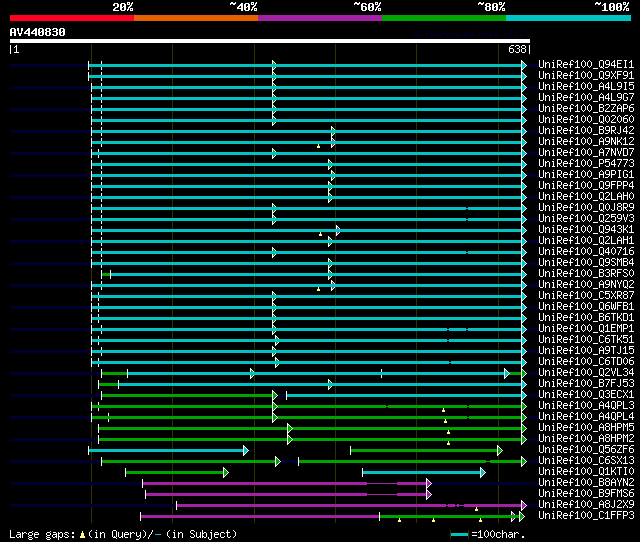Click the green alignment bar for UniRef100_A8HPM5
This screenshot has width=640, height=542.
tap(311, 429)
